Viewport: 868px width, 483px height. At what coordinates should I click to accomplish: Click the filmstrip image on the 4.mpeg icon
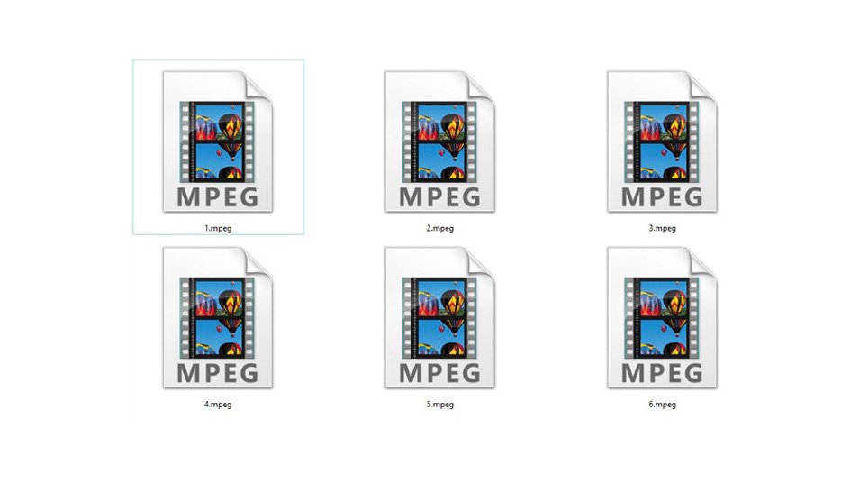tap(217, 317)
